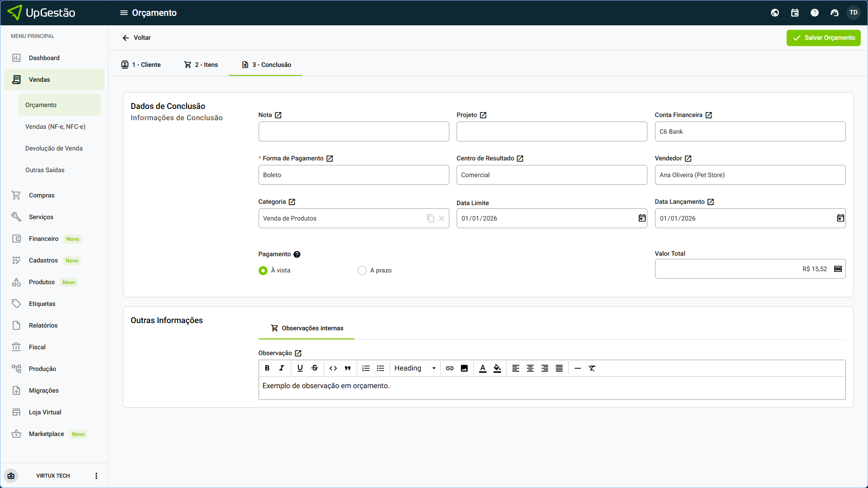Open the Heading style dropdown
This screenshot has height=488, width=868.
click(415, 368)
